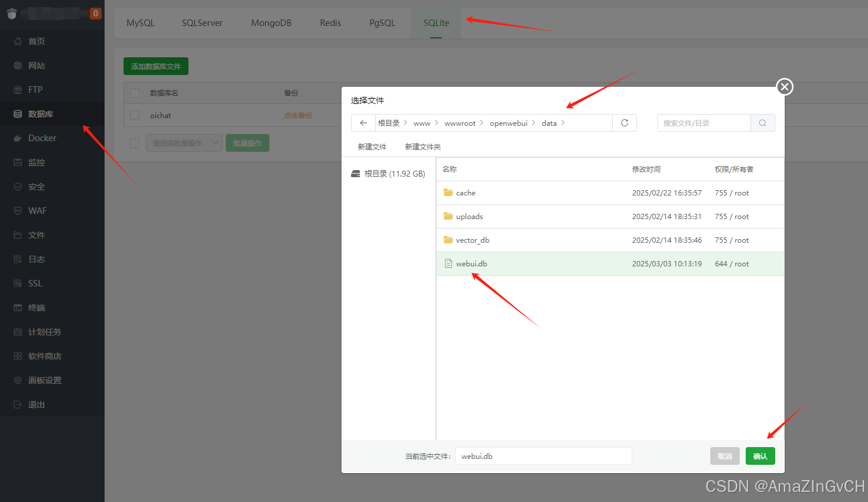The width and height of the screenshot is (868, 502).
Task: Close the 选择文件 dialog with X
Action: tap(785, 87)
